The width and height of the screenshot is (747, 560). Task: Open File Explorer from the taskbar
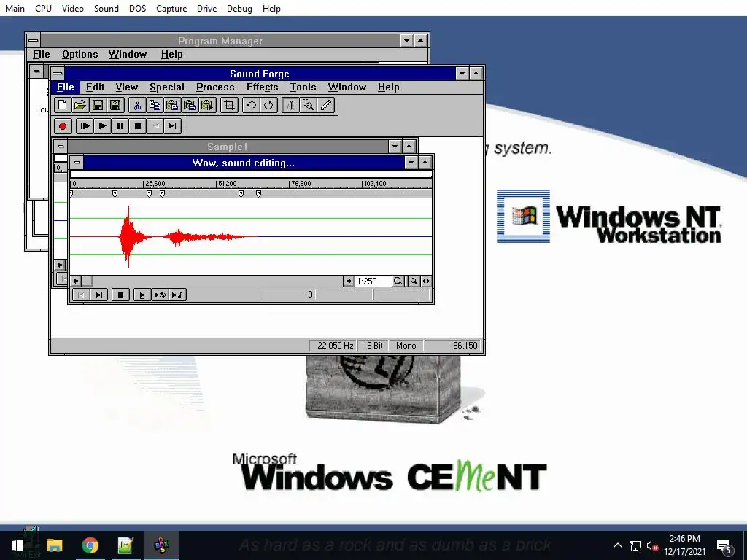54,545
